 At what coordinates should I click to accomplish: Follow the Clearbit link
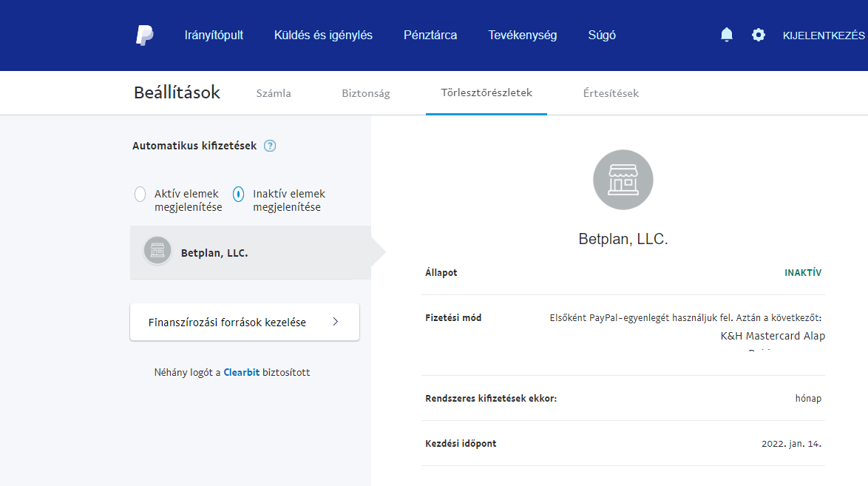tap(241, 372)
